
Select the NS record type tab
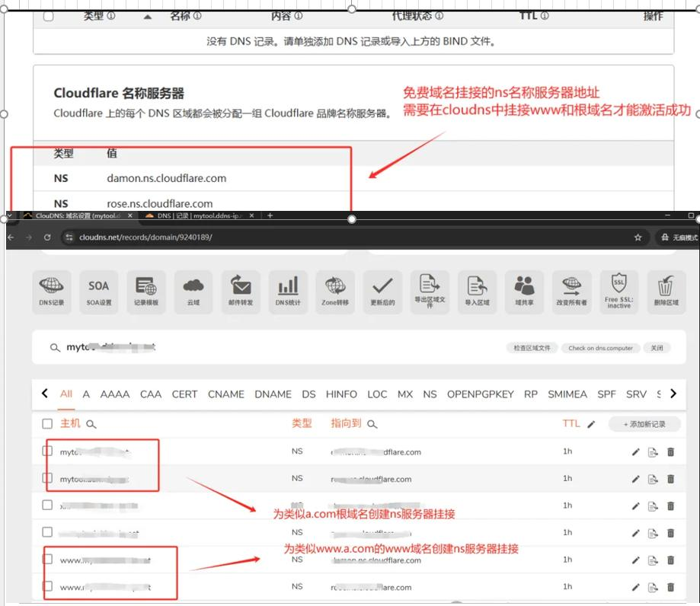click(430, 394)
